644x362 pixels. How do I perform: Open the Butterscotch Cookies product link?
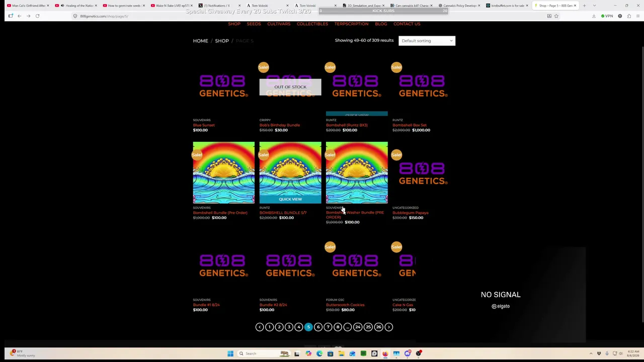345,305
